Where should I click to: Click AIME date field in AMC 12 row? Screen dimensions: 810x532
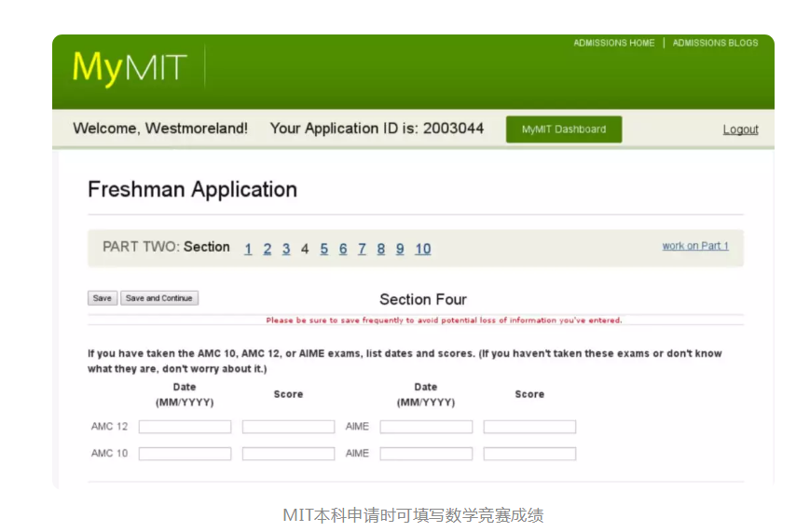(x=426, y=427)
